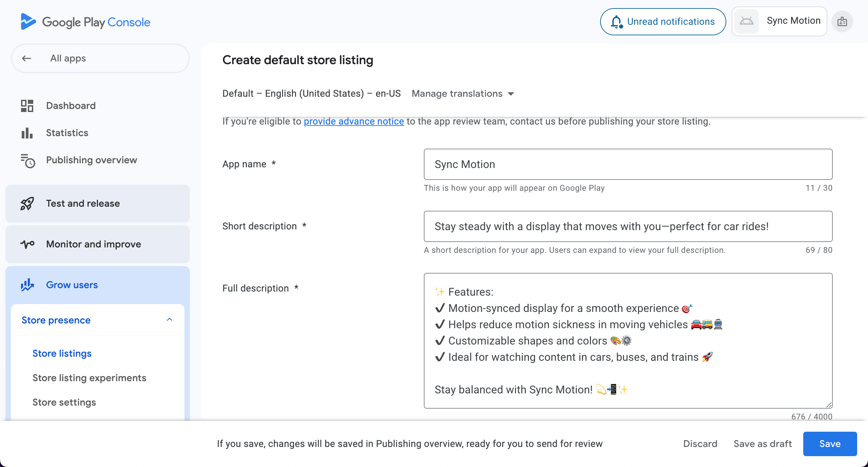Click the Create default store listing heading
This screenshot has width=868, height=467.
298,60
